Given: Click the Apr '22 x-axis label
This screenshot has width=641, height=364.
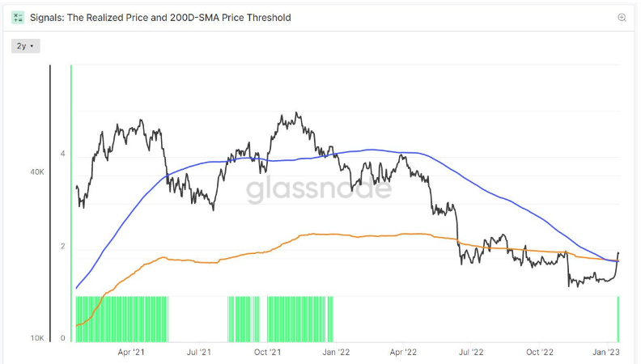Looking at the screenshot, I should [x=403, y=352].
